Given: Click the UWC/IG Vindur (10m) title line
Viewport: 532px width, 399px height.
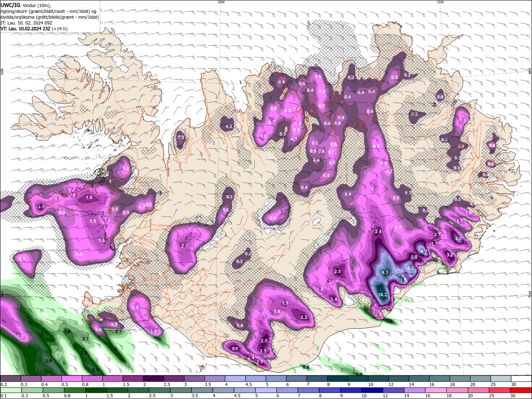Looking at the screenshot, I should 26,5.
